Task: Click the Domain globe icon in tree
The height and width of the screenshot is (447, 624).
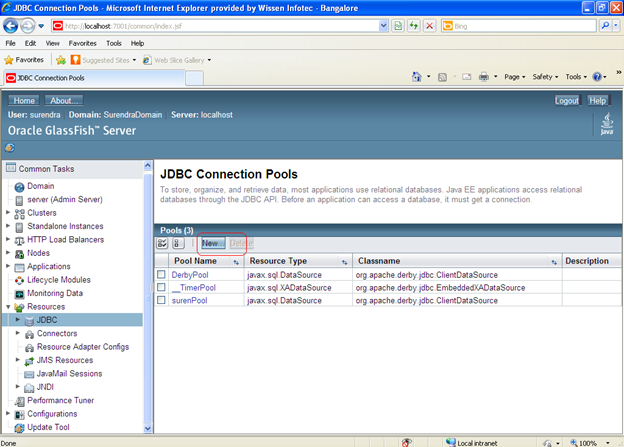Action: (19, 187)
